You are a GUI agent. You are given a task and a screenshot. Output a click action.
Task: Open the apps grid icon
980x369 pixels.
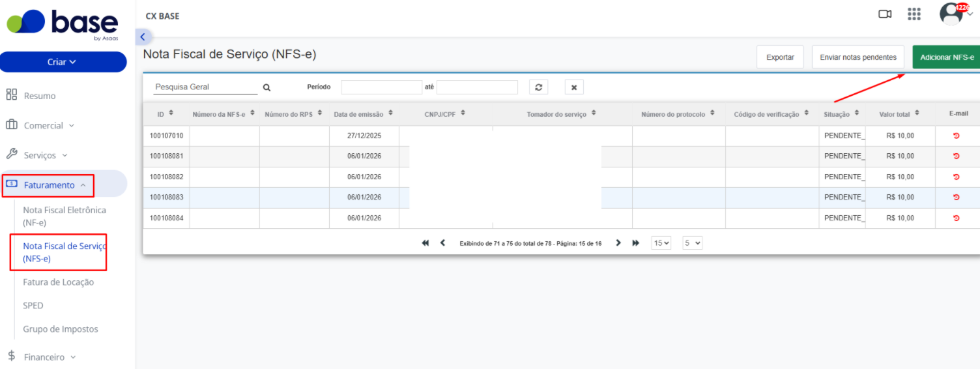pyautogui.click(x=914, y=14)
